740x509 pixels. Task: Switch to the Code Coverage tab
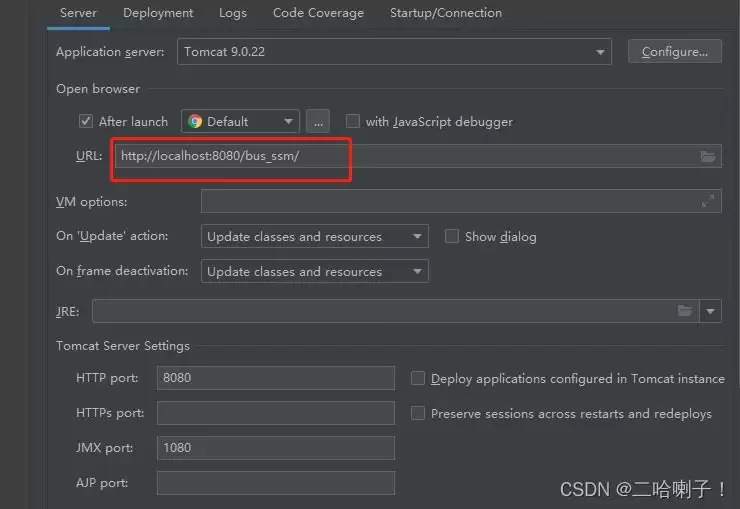coord(319,13)
